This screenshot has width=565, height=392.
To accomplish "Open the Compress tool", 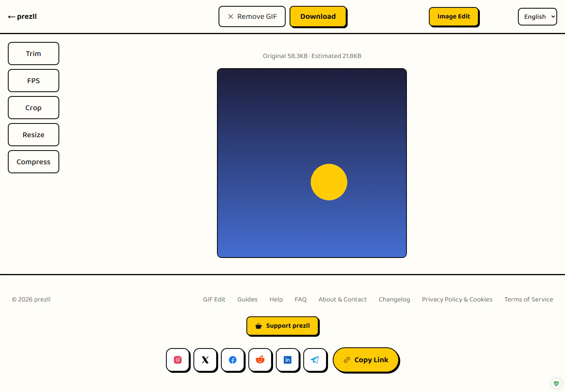I will (33, 162).
